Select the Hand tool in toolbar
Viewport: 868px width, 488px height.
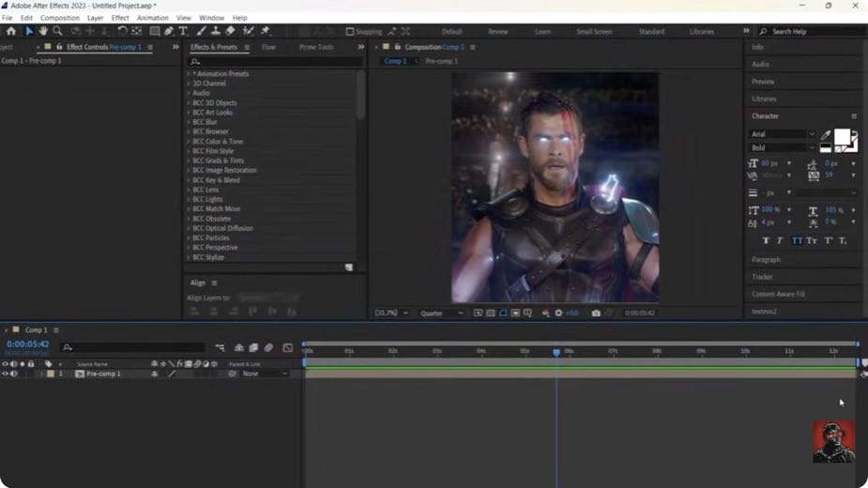click(43, 31)
